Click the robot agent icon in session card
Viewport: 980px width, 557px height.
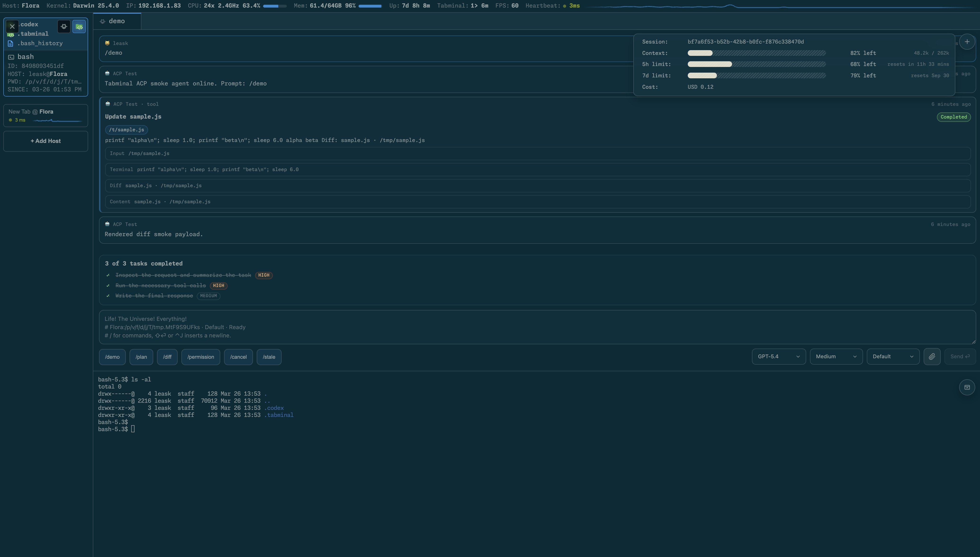pyautogui.click(x=64, y=27)
